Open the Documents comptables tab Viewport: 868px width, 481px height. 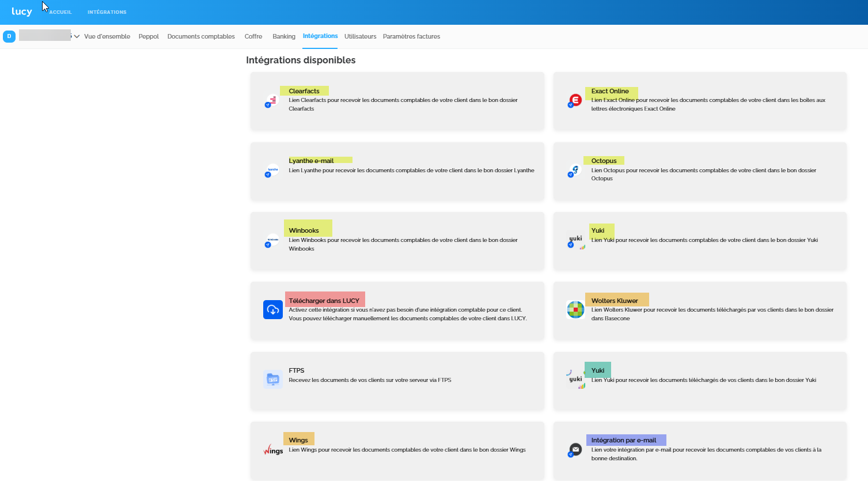pos(201,36)
